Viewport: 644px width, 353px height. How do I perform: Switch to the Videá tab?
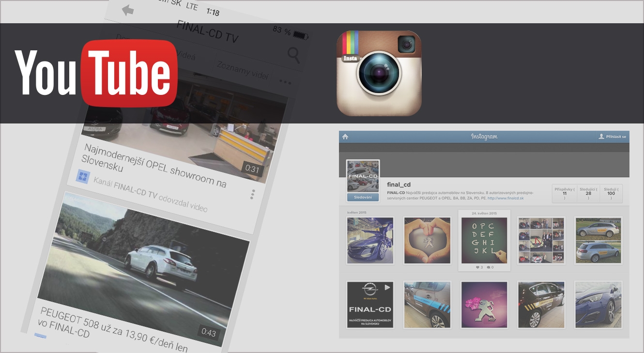point(186,55)
